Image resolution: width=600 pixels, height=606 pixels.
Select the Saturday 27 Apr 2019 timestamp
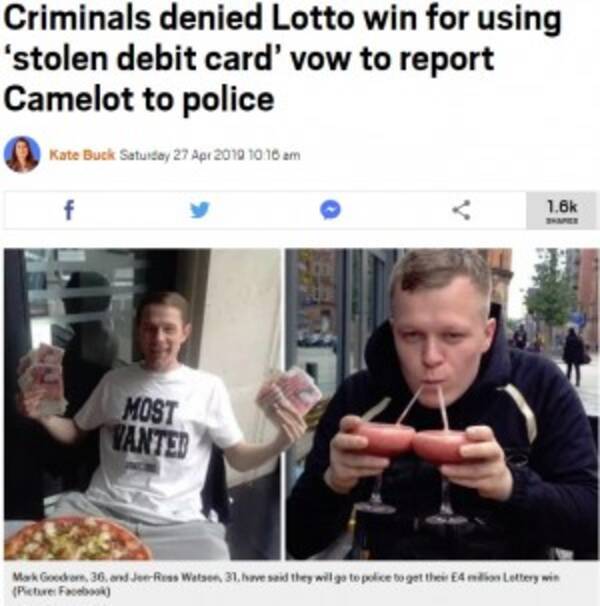click(210, 155)
